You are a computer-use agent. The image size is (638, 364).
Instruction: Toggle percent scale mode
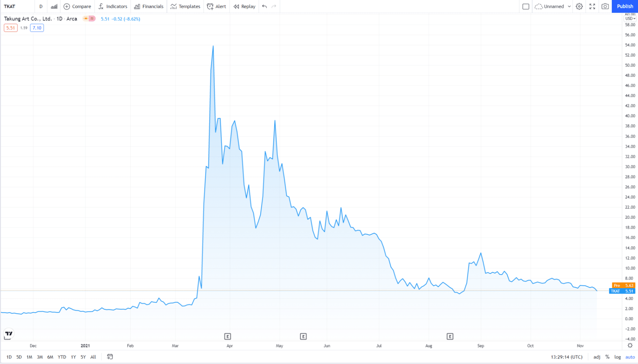tap(607, 357)
